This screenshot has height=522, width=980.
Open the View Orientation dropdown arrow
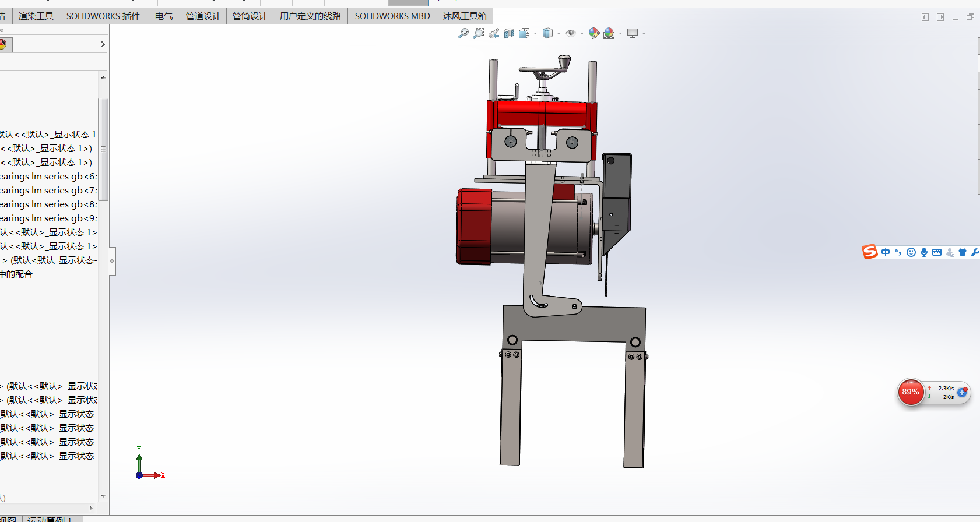point(535,34)
